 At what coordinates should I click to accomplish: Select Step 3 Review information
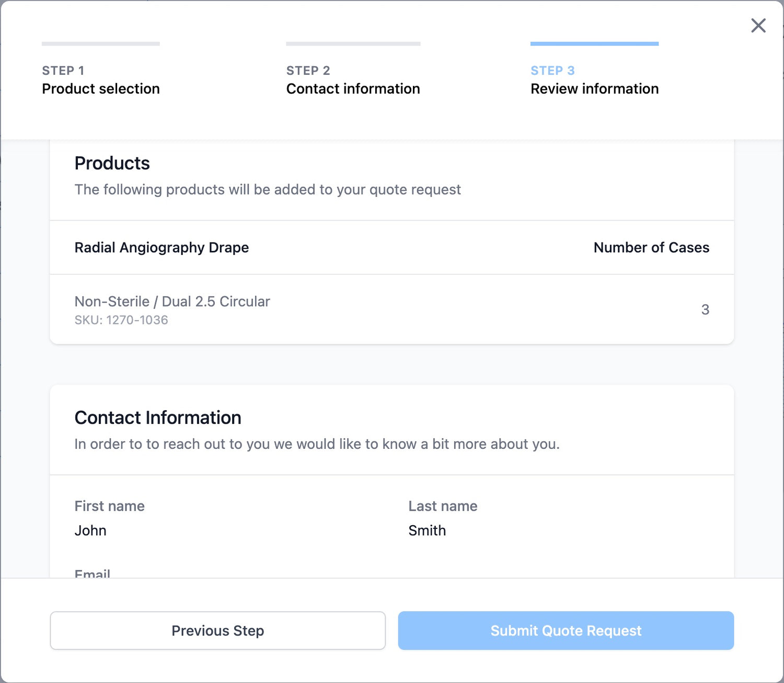click(594, 80)
